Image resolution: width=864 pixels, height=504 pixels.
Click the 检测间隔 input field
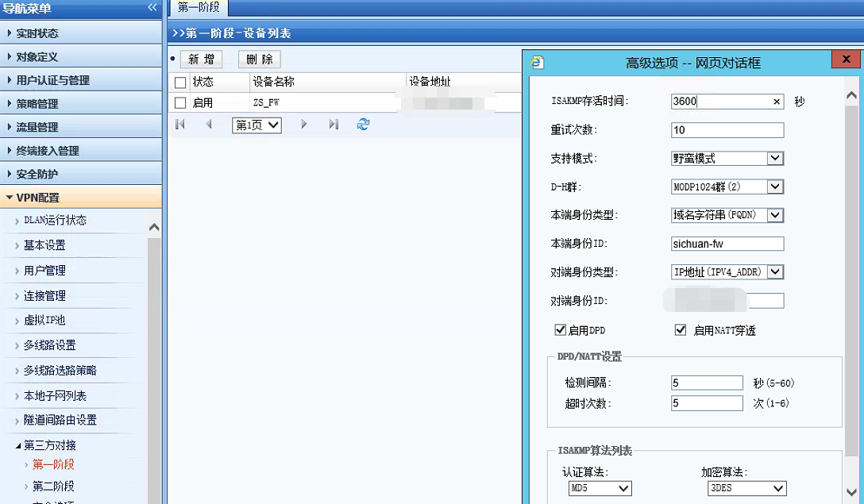[707, 383]
